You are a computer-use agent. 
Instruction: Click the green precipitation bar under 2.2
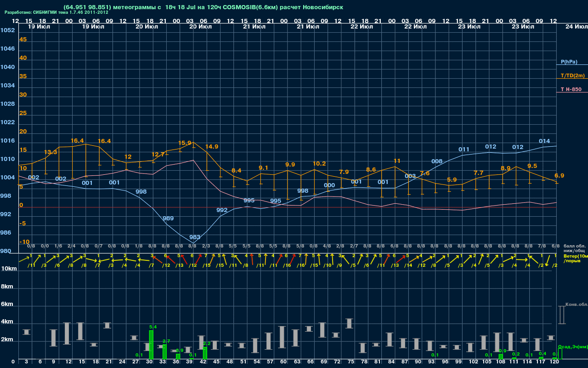coord(205,353)
